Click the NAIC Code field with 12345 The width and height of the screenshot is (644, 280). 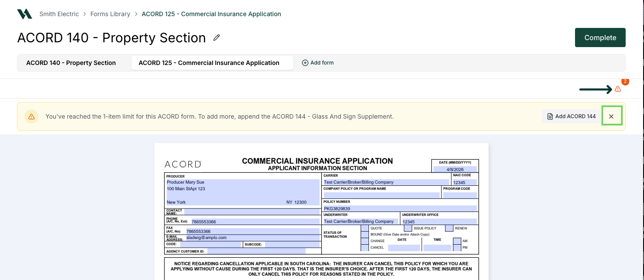pyautogui.click(x=465, y=182)
